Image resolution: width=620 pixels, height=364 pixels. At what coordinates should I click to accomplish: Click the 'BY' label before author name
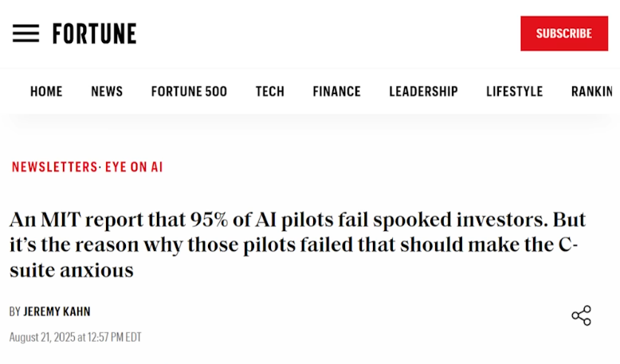[x=14, y=312]
